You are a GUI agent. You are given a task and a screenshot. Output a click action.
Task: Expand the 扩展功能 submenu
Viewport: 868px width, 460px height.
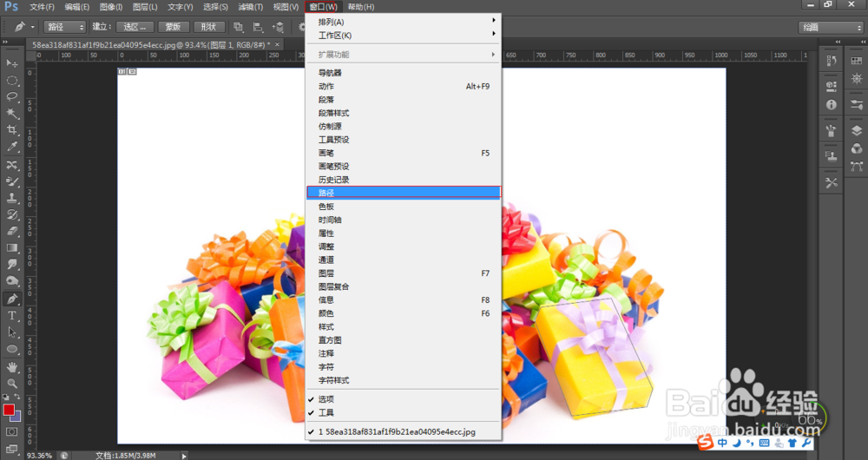coord(403,55)
